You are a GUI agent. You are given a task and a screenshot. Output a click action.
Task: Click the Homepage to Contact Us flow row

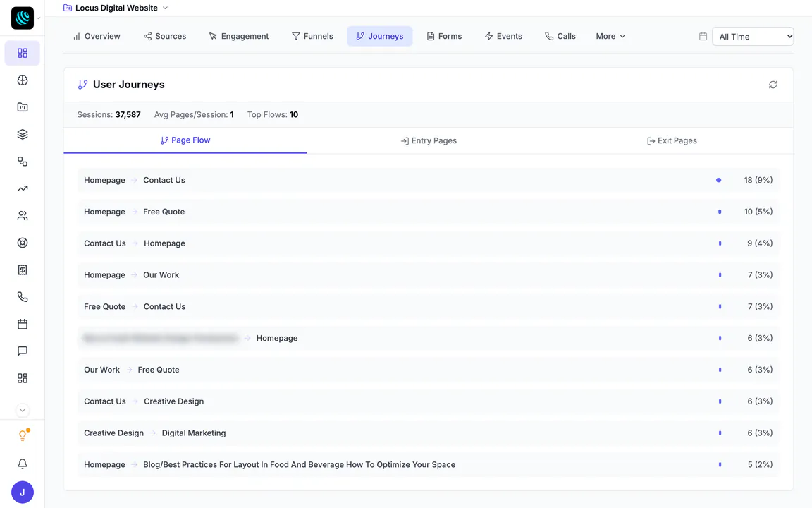(429, 181)
